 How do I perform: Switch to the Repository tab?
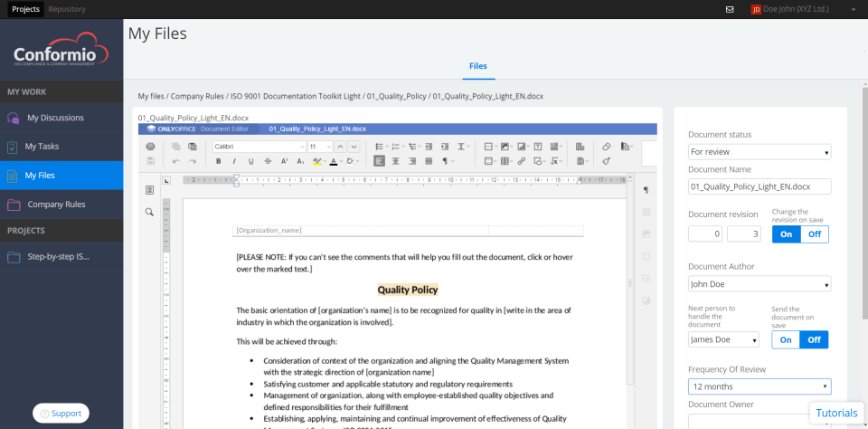tap(67, 9)
